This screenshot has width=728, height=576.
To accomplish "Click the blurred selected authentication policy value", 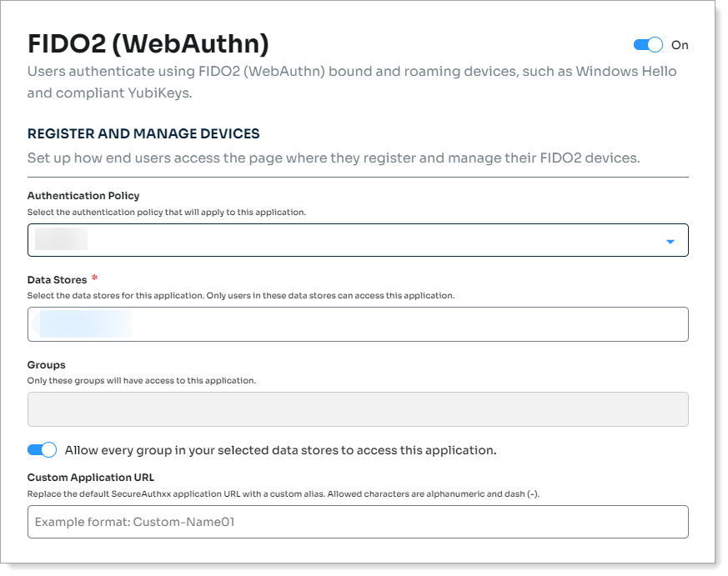I will (x=62, y=240).
